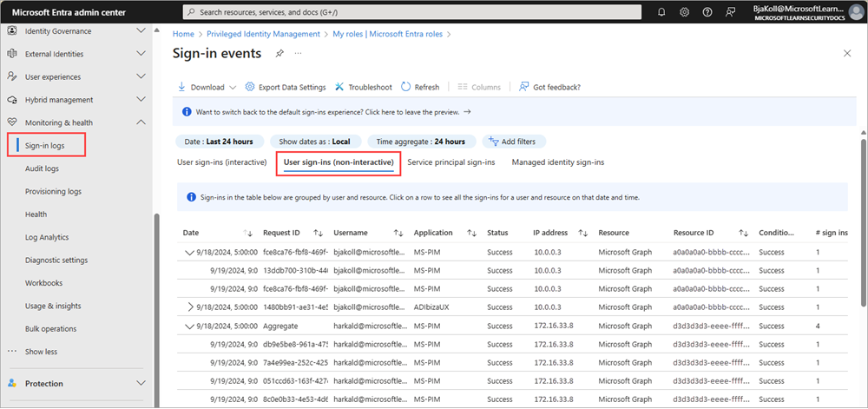Collapse the Monitoring & health section chevron
This screenshot has width=868, height=409.
pos(141,122)
